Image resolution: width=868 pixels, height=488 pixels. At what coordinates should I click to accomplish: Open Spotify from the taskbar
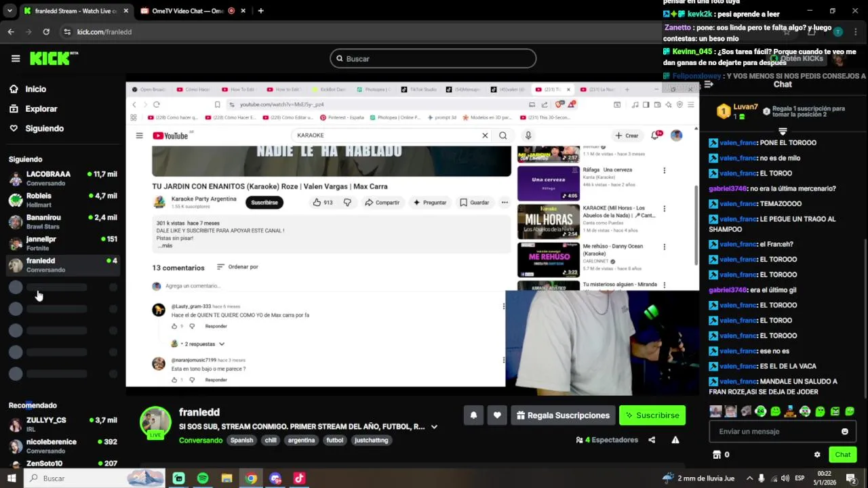click(203, 479)
